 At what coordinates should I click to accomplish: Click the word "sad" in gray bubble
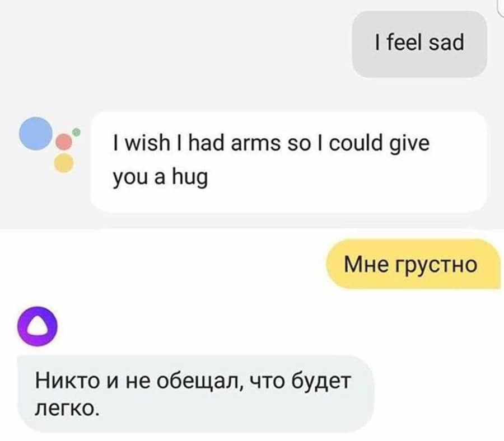pyautogui.click(x=446, y=43)
